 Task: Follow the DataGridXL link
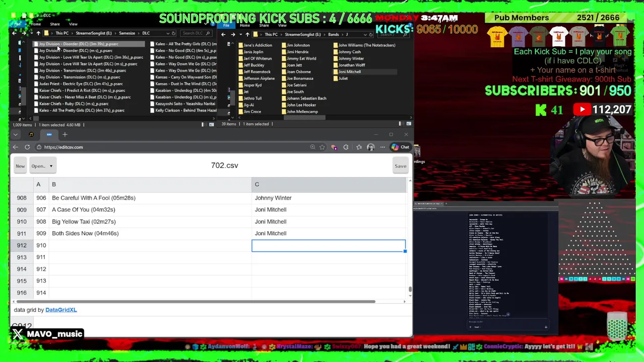click(61, 310)
